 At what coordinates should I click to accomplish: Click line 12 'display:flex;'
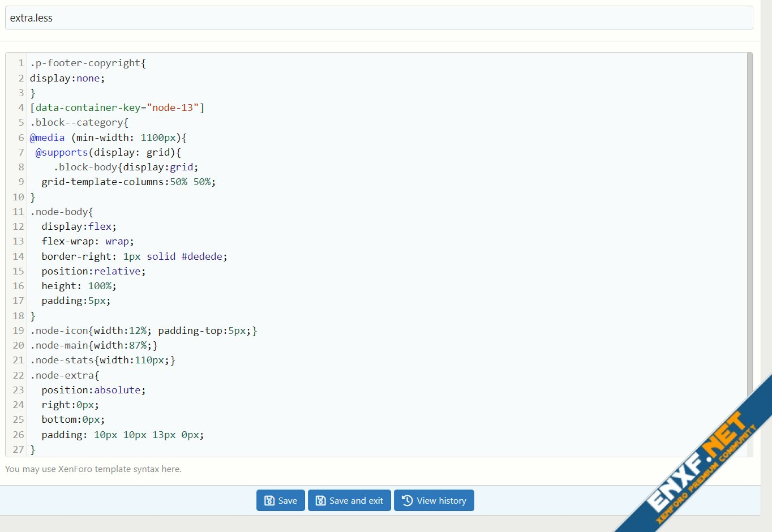pos(79,226)
